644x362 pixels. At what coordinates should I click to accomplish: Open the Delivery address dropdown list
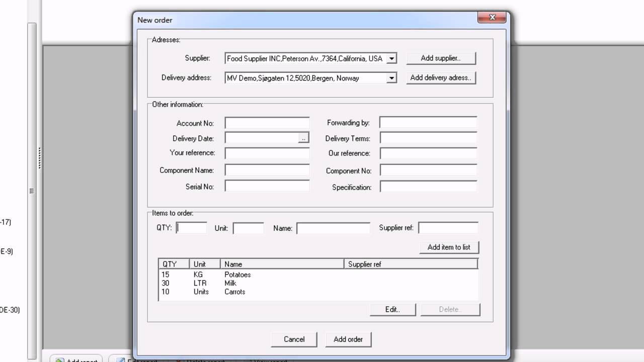click(391, 78)
